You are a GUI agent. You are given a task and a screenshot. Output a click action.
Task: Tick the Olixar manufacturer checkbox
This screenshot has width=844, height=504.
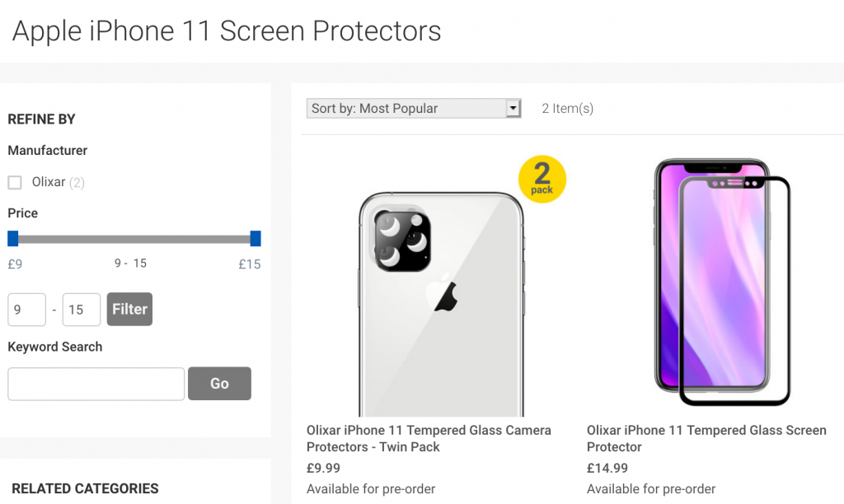(15, 182)
